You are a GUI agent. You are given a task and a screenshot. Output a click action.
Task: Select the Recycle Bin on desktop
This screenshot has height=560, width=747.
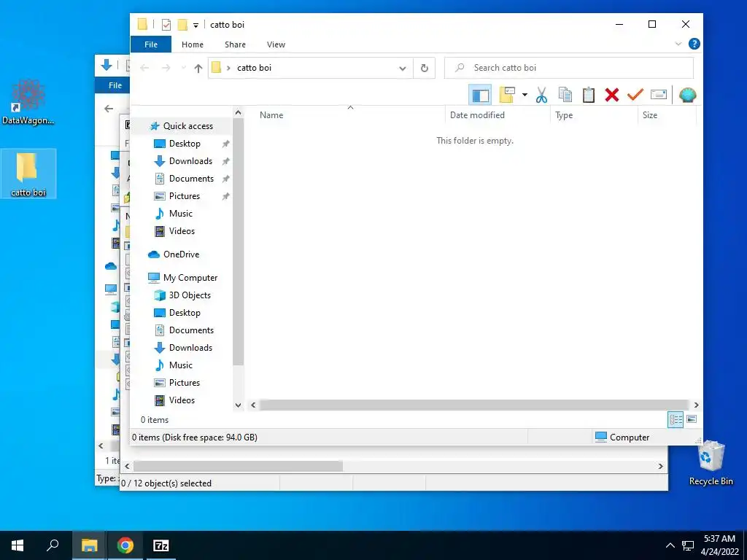[711, 463]
